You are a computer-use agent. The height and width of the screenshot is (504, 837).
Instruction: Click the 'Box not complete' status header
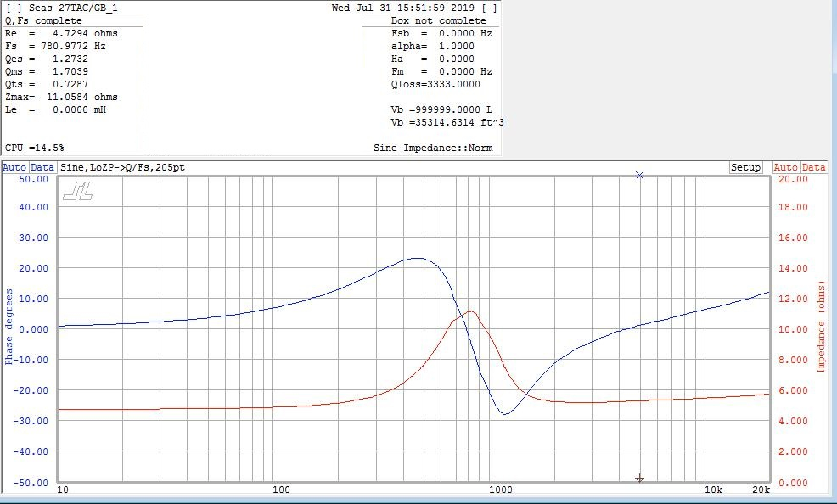[439, 20]
